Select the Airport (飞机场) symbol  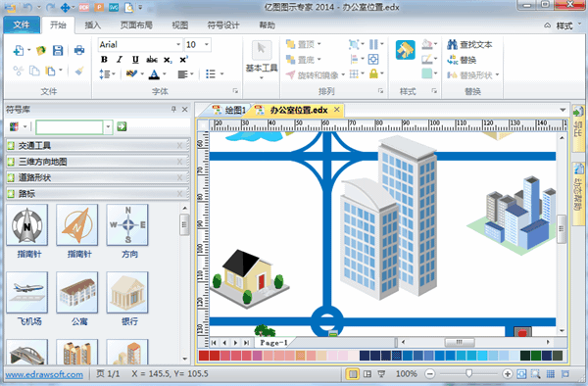click(27, 293)
